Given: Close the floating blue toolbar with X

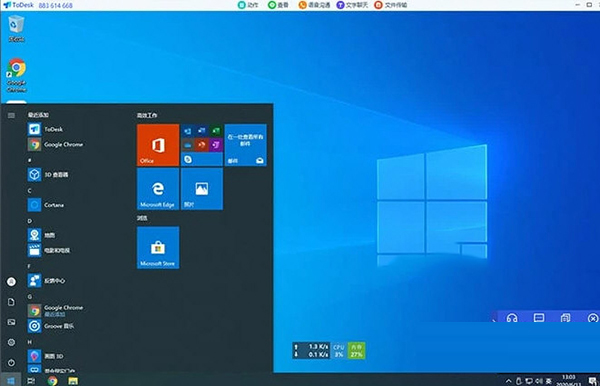Looking at the screenshot, I should pyautogui.click(x=593, y=318).
